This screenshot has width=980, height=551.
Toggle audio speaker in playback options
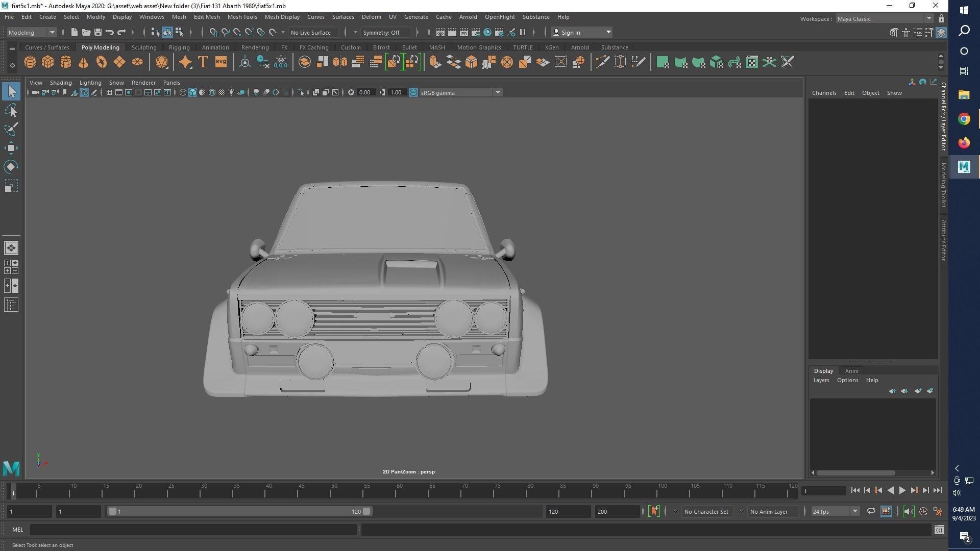pyautogui.click(x=908, y=511)
